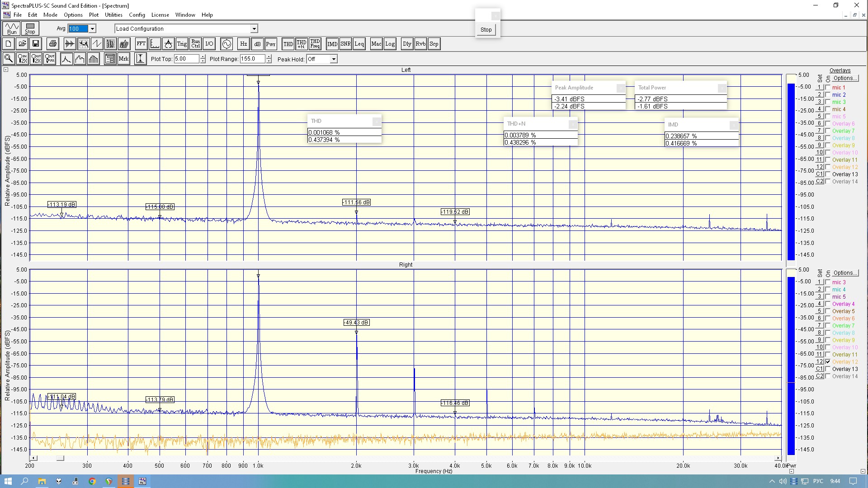The image size is (868, 488).
Task: Click the Mrk markers icon
Action: [123, 59]
